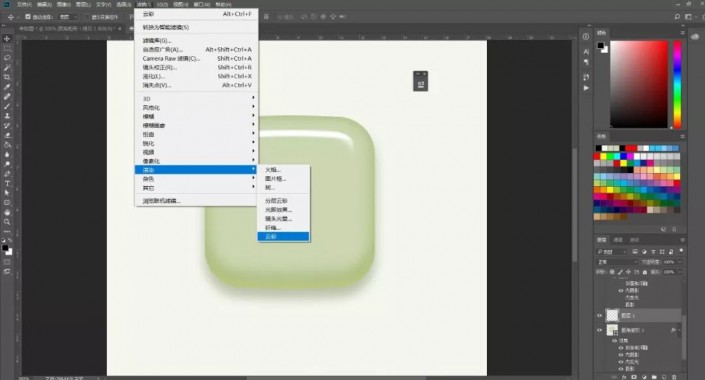Image resolution: width=705 pixels, height=380 pixels.
Task: Select the Horizontal Type tool
Action: click(7, 183)
